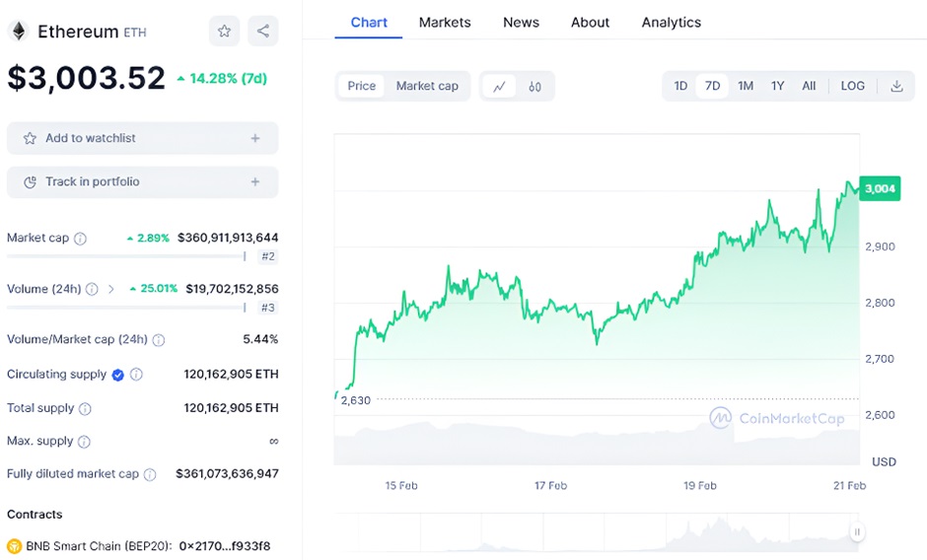Click Add to watchlist button
The image size is (927, 560).
tap(142, 138)
